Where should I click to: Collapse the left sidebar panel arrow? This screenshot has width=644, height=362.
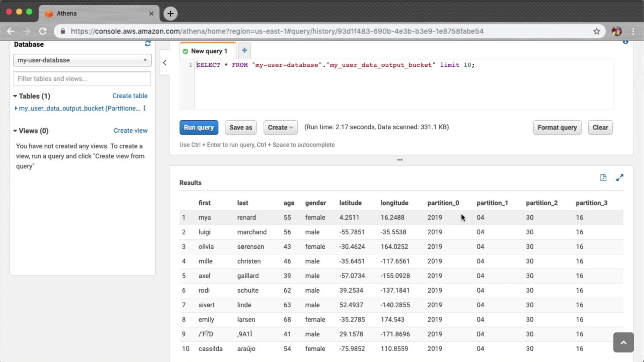(165, 63)
